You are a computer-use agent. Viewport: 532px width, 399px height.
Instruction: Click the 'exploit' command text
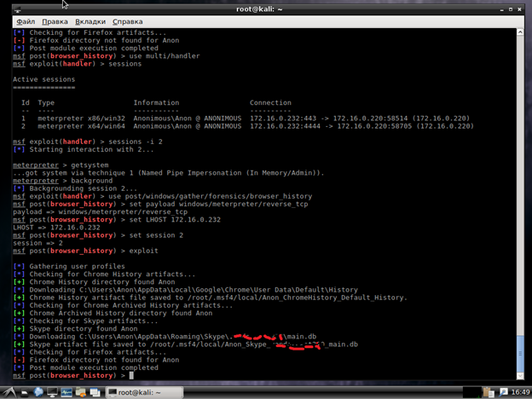(x=143, y=251)
